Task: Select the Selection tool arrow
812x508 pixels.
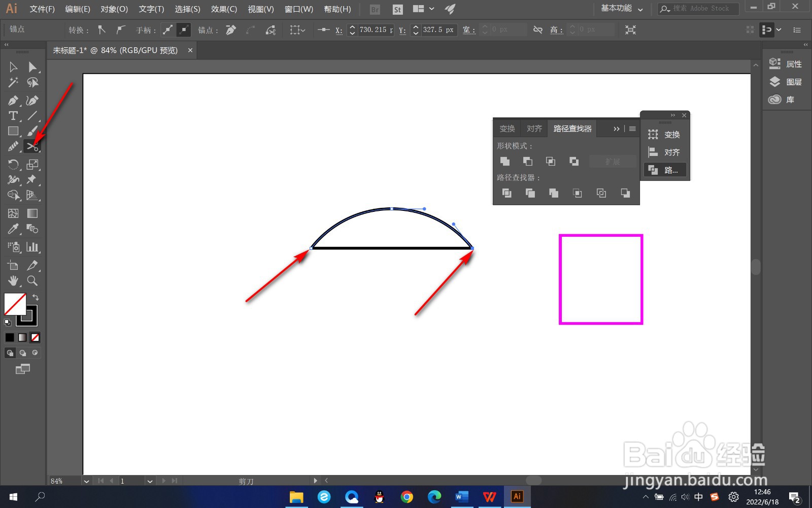Action: tap(13, 67)
